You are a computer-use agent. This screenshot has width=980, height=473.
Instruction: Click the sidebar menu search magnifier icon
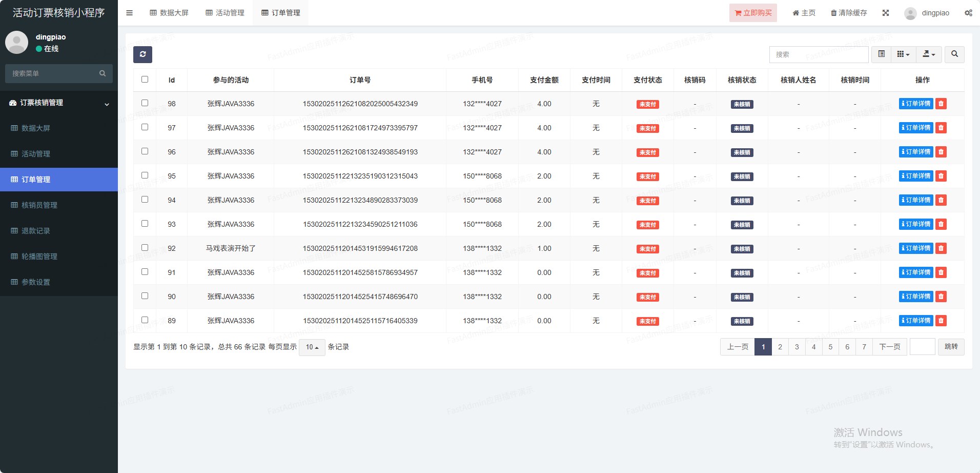[x=103, y=73]
